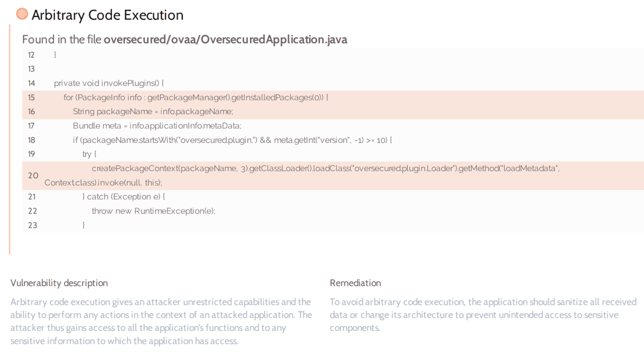Click the Remediation heading
Screen dimensions: 644x355
(355, 283)
